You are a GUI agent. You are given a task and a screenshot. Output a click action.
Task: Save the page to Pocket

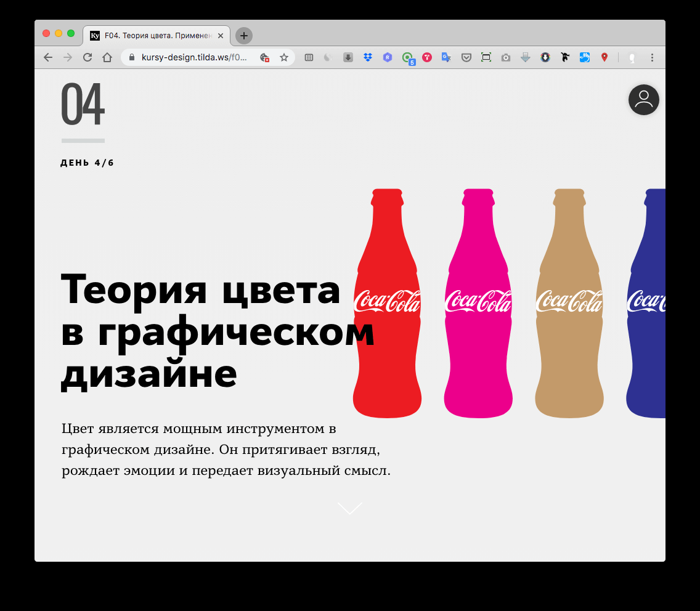click(466, 57)
